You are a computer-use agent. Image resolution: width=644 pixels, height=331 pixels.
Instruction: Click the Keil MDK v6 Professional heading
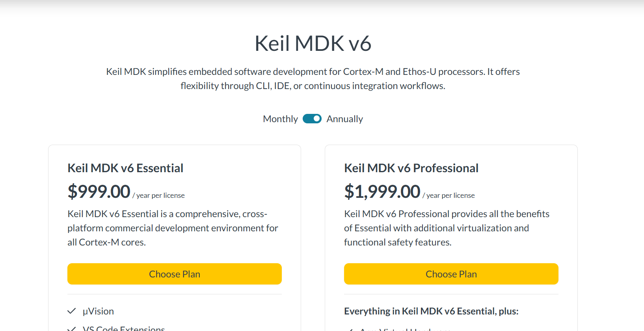coord(411,168)
